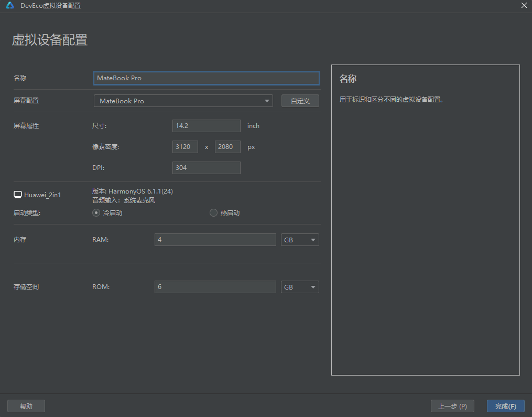Click the 启动类型 label
This screenshot has height=417, width=532.
[x=27, y=213]
